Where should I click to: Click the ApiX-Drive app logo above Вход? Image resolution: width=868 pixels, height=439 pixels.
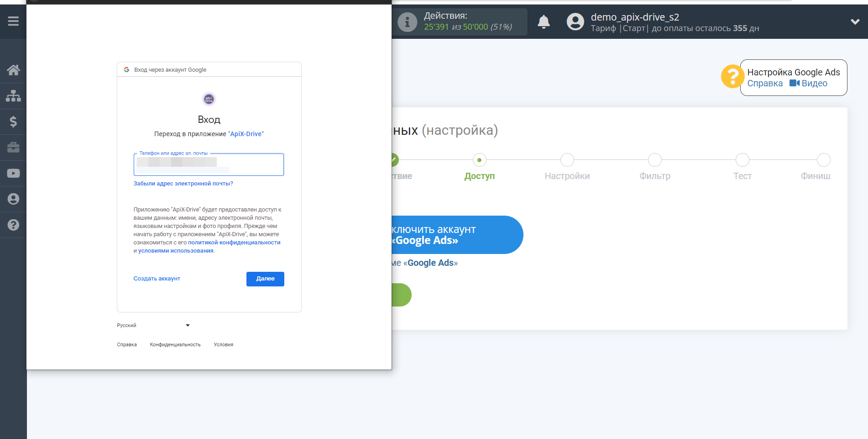coord(209,99)
